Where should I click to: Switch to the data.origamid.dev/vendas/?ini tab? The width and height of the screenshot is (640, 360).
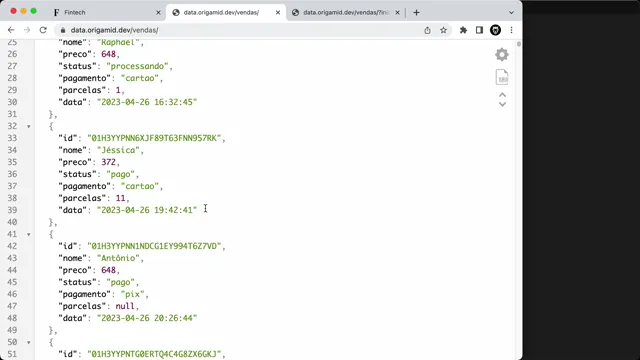(346, 13)
